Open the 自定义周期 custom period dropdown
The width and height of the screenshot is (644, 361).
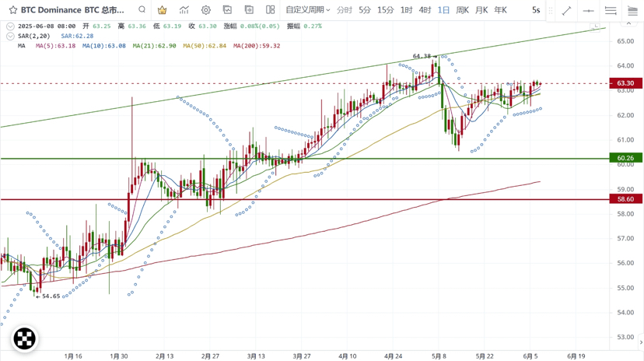pyautogui.click(x=308, y=10)
